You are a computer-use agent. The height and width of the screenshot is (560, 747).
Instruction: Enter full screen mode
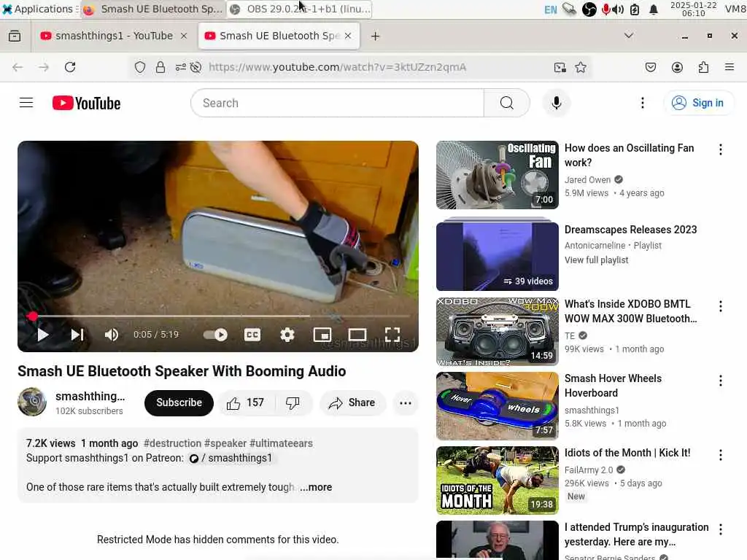point(392,335)
